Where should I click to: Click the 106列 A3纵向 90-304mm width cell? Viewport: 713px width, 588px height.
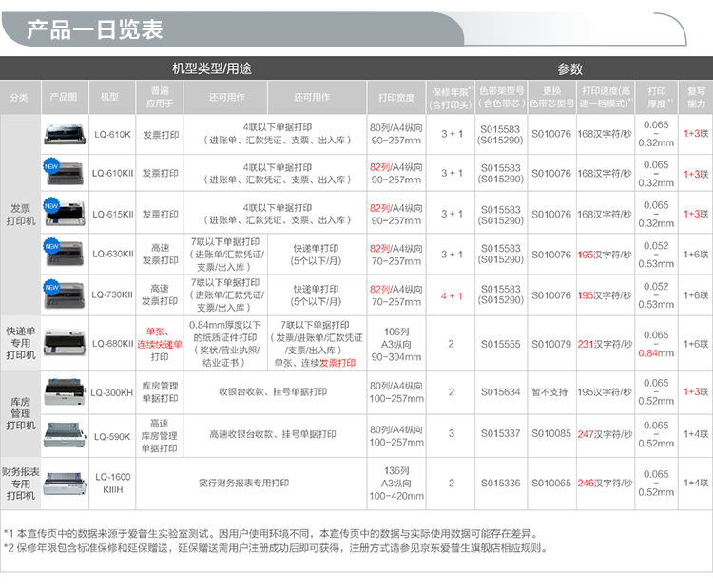396,344
